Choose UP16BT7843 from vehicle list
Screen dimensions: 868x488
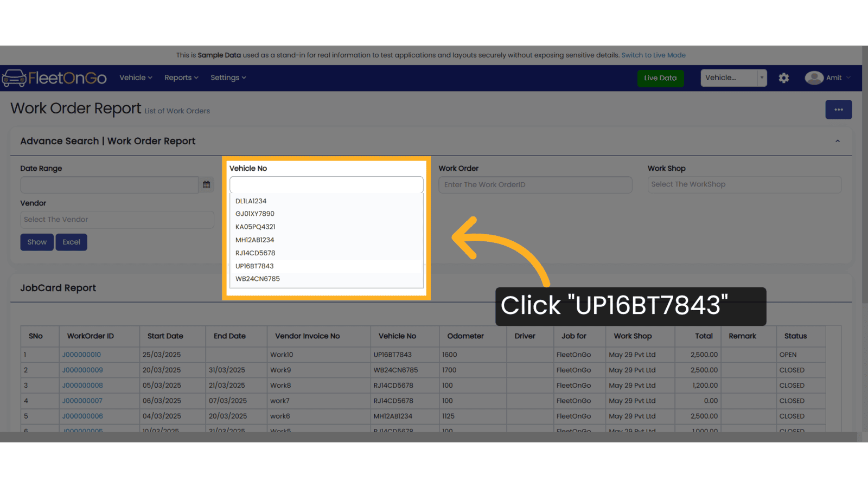pyautogui.click(x=327, y=266)
